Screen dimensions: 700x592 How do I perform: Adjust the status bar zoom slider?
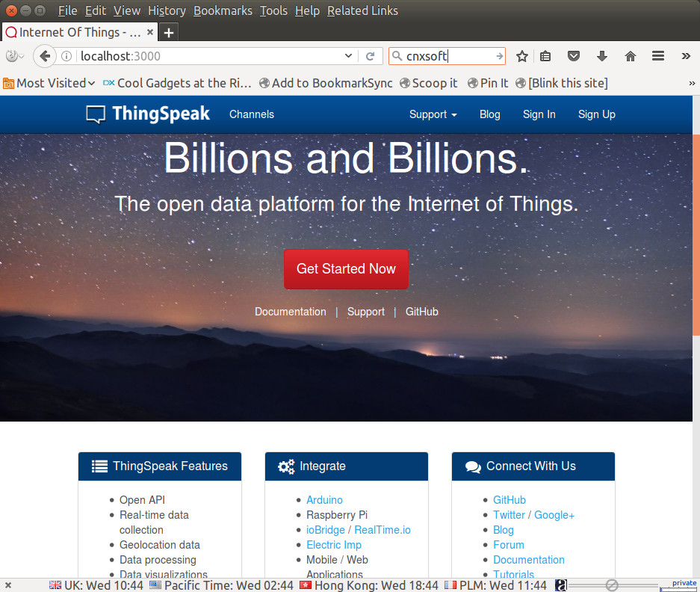click(x=612, y=585)
